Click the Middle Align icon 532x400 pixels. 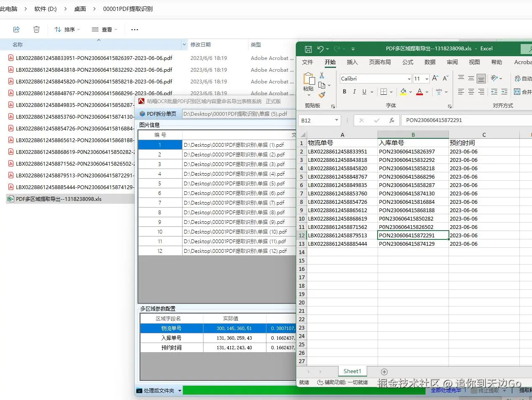[471, 78]
